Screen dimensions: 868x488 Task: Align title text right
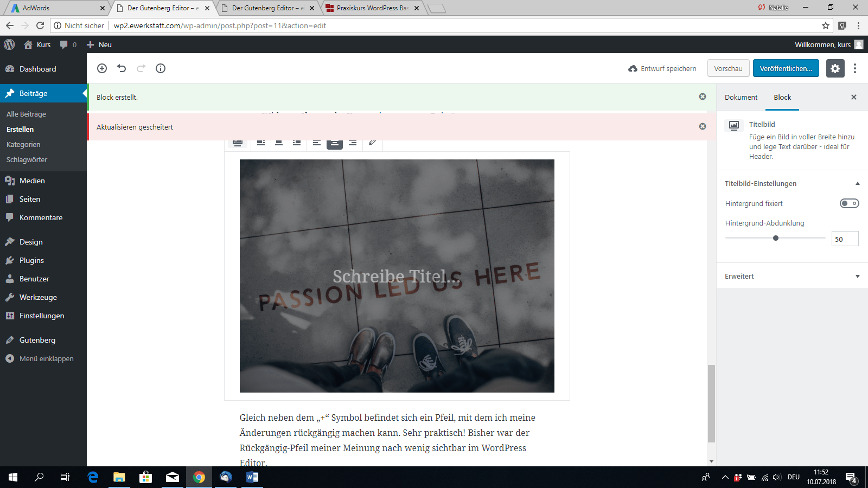point(353,143)
